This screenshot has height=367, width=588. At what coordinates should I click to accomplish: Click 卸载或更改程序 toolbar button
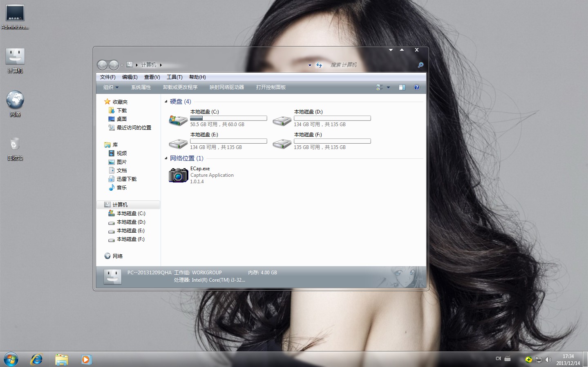pyautogui.click(x=180, y=87)
